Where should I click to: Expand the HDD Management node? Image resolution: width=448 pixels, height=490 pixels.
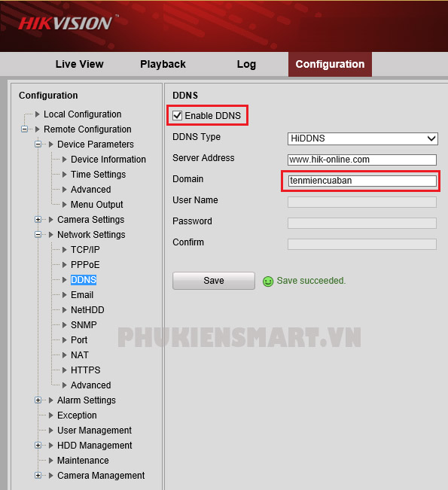click(x=38, y=445)
